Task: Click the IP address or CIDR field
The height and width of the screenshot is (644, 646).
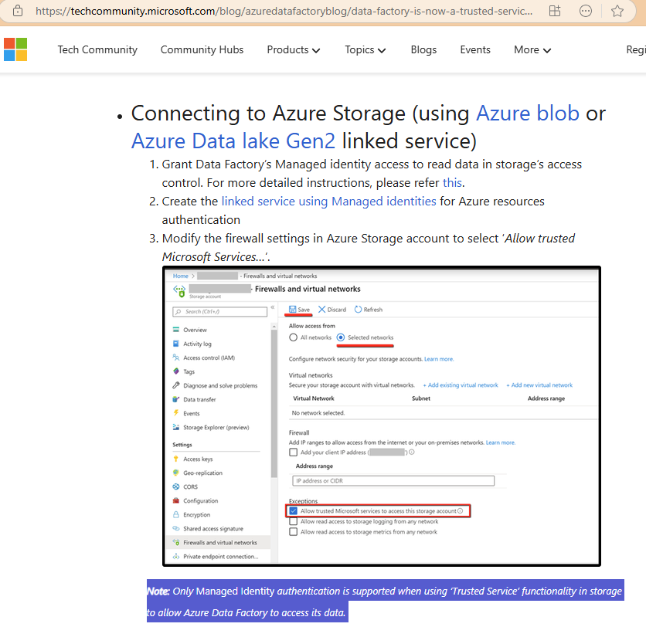Action: pos(393,480)
